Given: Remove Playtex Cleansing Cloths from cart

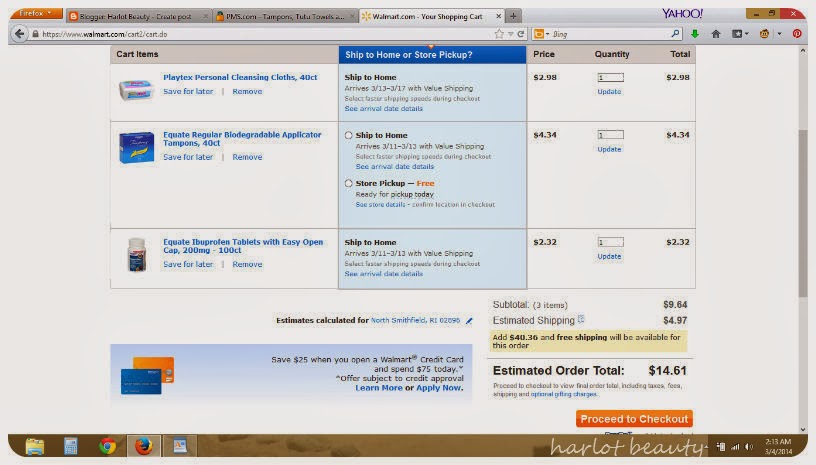Looking at the screenshot, I should coord(247,92).
